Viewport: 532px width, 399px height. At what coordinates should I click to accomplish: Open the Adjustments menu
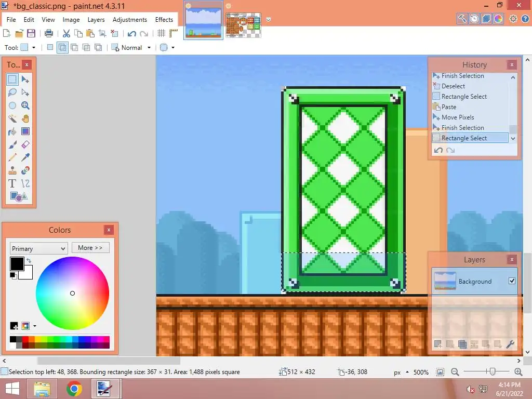[129, 20]
